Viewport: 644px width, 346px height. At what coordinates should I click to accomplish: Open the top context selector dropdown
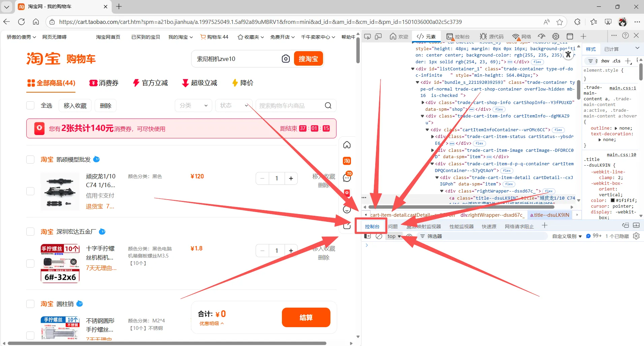pos(394,236)
